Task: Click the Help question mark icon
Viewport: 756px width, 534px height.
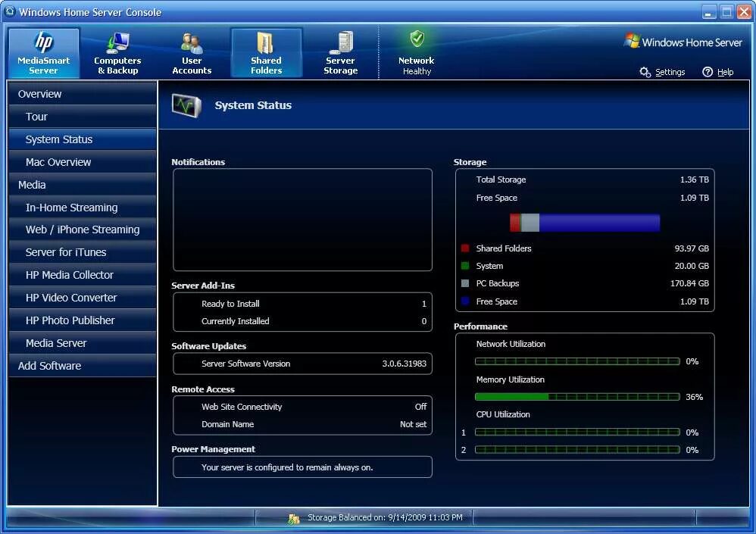Action: (708, 72)
